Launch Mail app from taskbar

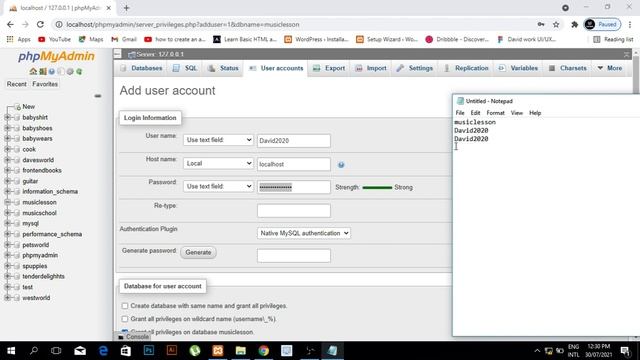coord(80,351)
